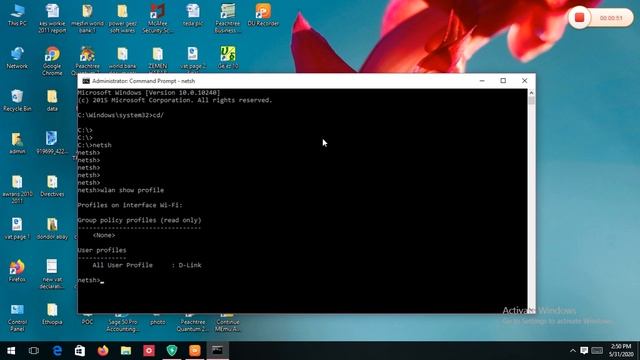
Task: Open the 'photo' desktop item
Action: click(158, 320)
